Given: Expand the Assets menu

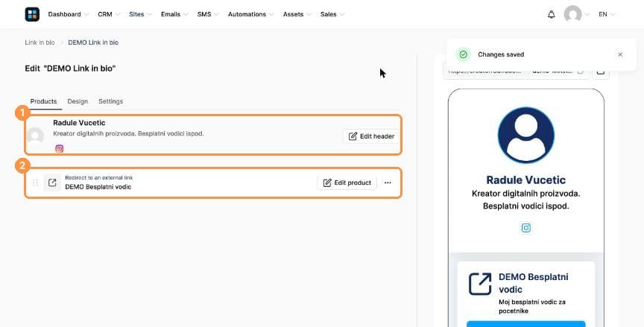Looking at the screenshot, I should click(x=297, y=14).
